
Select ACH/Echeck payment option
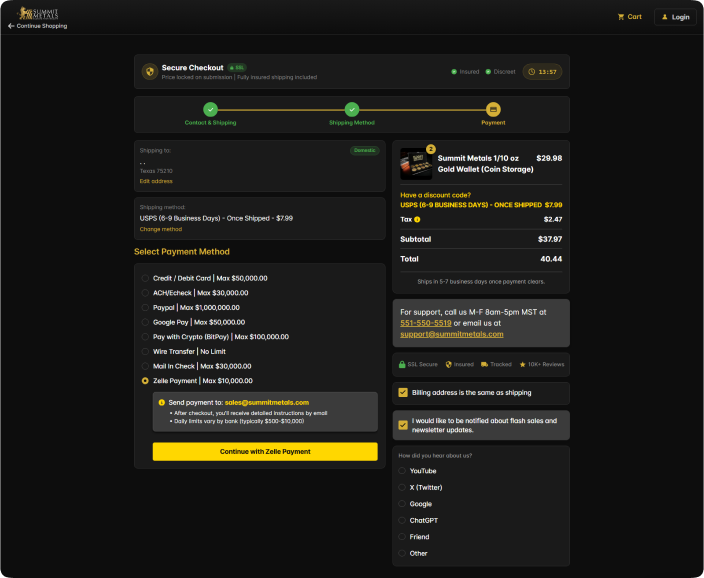145,293
